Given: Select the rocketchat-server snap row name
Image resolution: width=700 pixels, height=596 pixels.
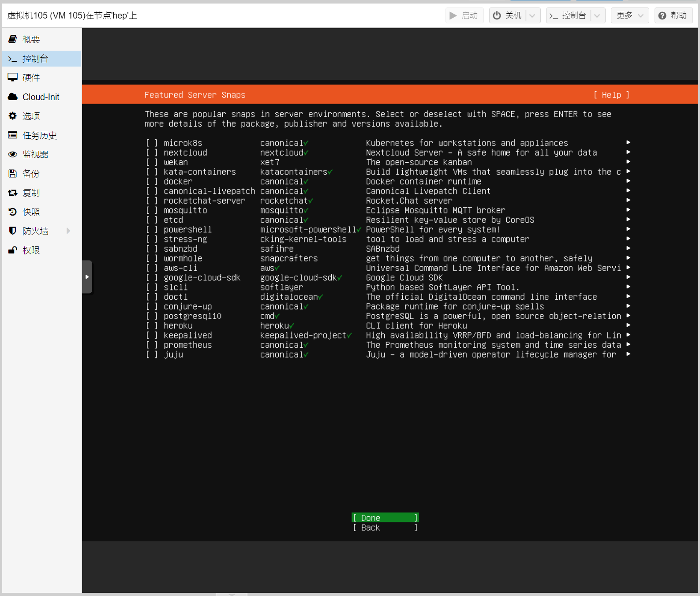Looking at the screenshot, I should [x=205, y=201].
